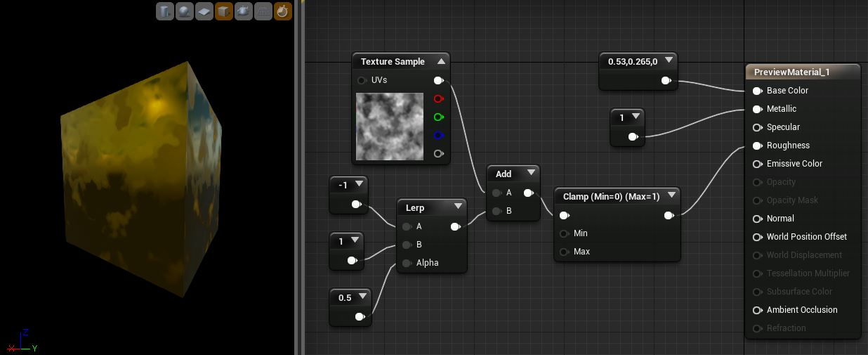Screen dimensions: 868x355
Task: Click the green channel output pin
Action: tap(439, 117)
